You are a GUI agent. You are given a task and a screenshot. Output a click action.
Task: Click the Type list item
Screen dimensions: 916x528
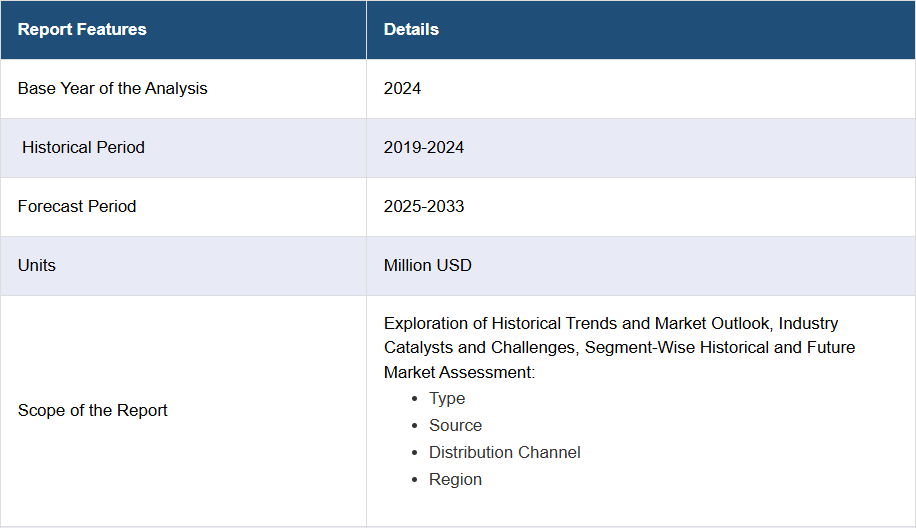tap(447, 398)
